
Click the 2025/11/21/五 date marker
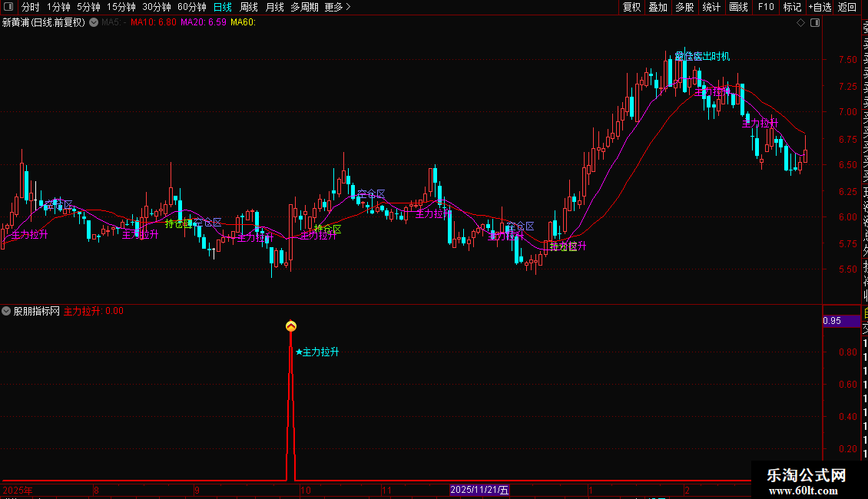click(479, 490)
